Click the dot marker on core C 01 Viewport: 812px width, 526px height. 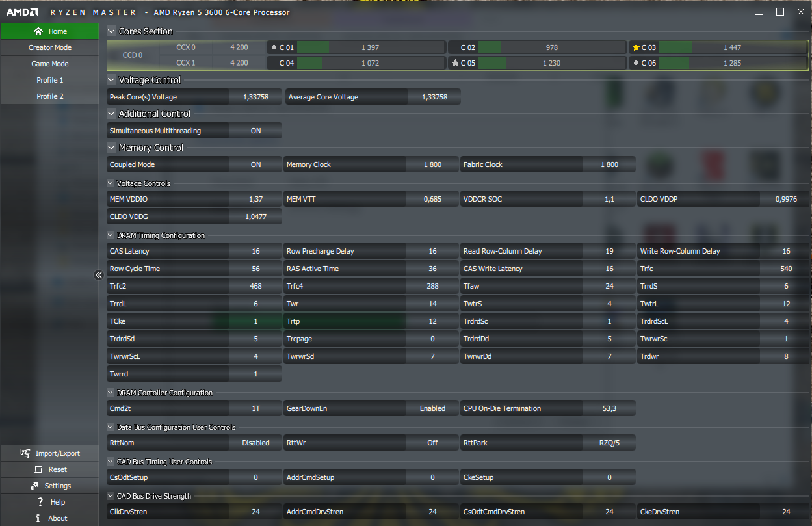pyautogui.click(x=274, y=47)
